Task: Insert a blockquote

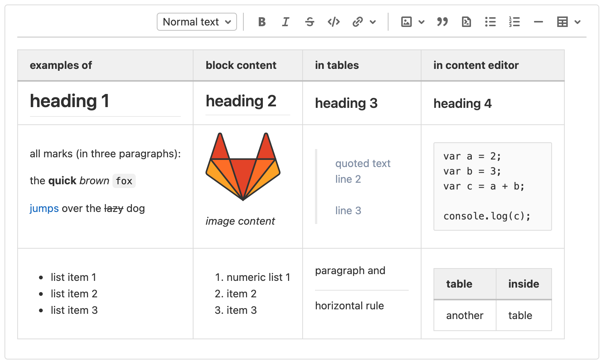Action: 442,22
